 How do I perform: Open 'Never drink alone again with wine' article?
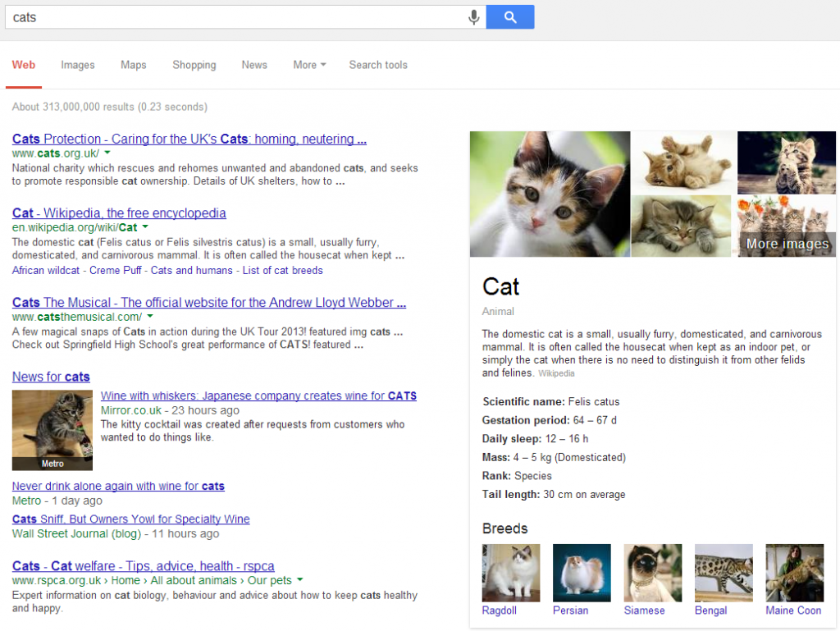point(118,486)
